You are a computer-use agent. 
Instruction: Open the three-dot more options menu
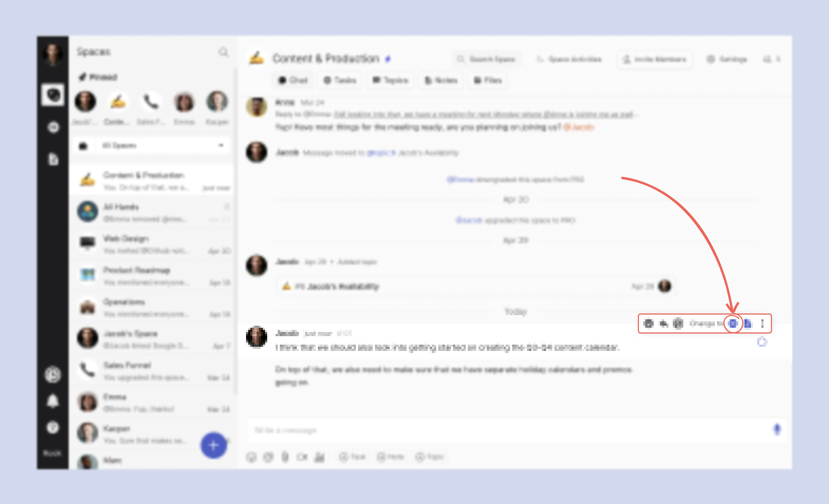(x=762, y=324)
